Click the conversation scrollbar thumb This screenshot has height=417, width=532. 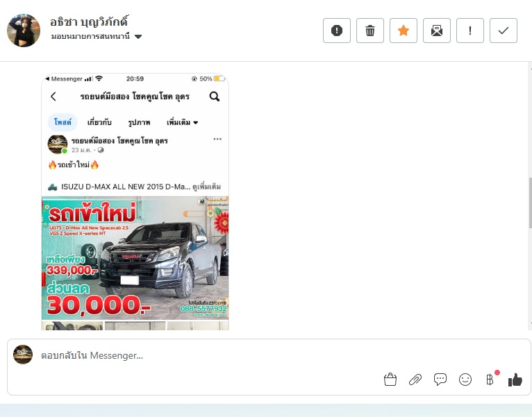pyautogui.click(x=530, y=203)
